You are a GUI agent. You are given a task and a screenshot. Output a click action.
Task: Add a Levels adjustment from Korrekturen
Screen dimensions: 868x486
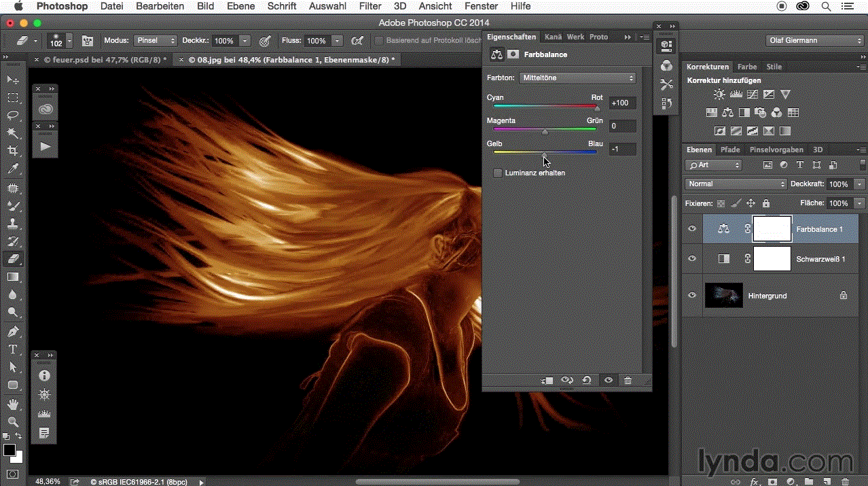point(736,94)
